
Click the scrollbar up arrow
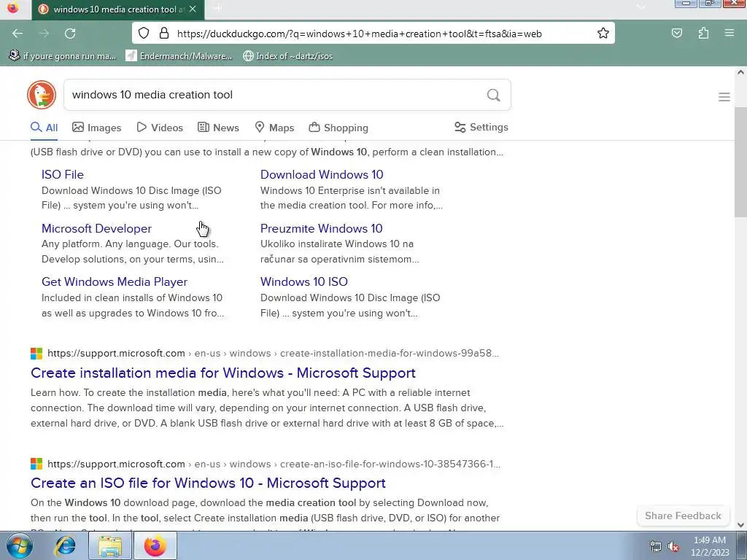click(740, 72)
